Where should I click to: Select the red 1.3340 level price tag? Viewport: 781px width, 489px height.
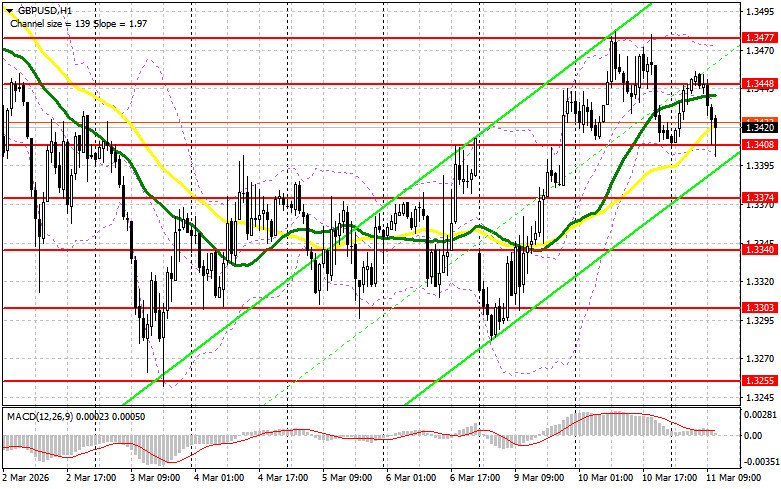click(759, 249)
